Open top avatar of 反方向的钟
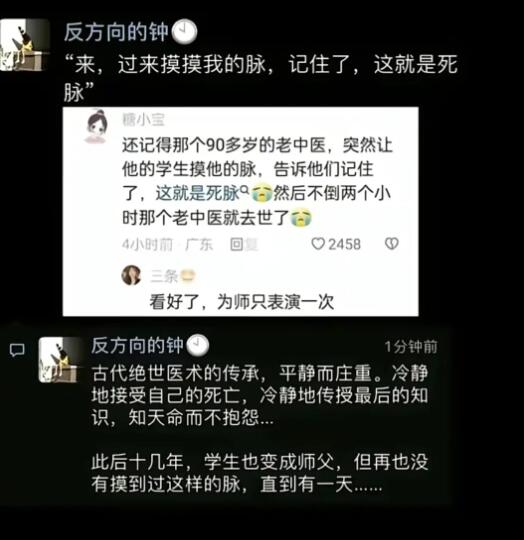Viewport: 524px width, 540px height. (x=24, y=45)
